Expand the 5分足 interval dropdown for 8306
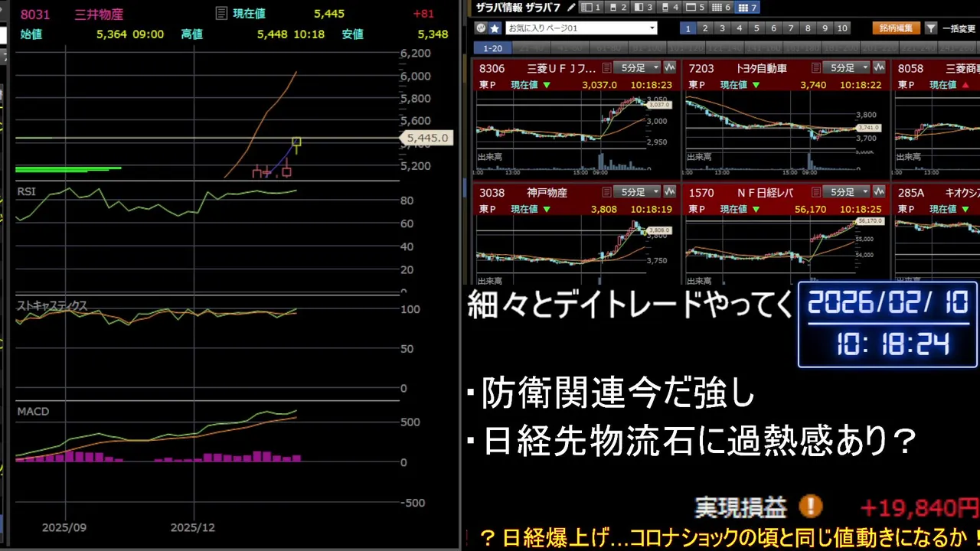The width and height of the screenshot is (980, 551). (x=639, y=68)
